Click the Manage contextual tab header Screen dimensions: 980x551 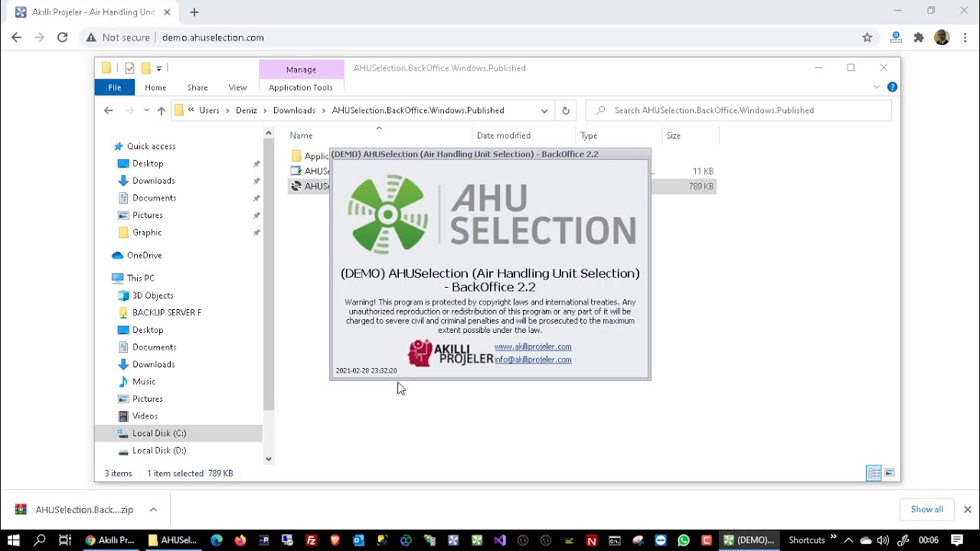(301, 69)
